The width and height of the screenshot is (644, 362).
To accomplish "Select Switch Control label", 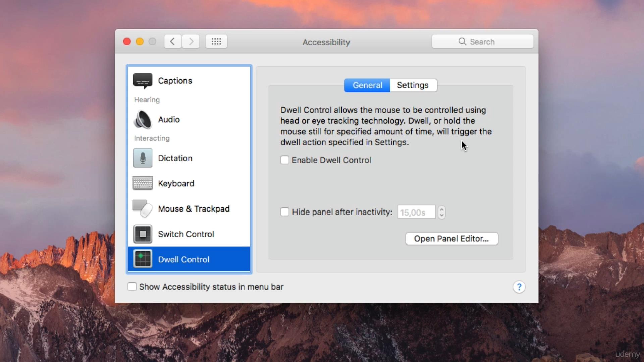I will click(x=186, y=234).
